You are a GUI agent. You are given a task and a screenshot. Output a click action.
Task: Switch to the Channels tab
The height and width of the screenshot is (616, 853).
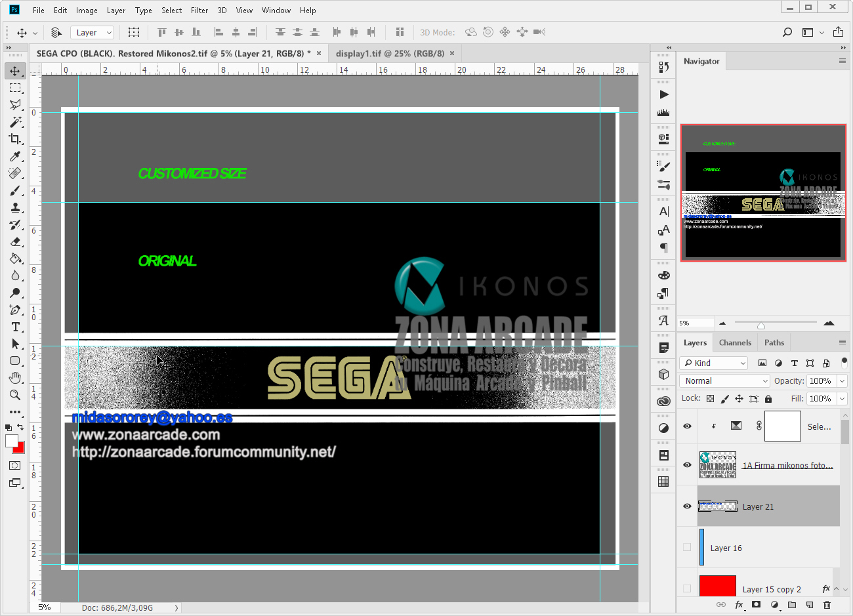pos(735,342)
